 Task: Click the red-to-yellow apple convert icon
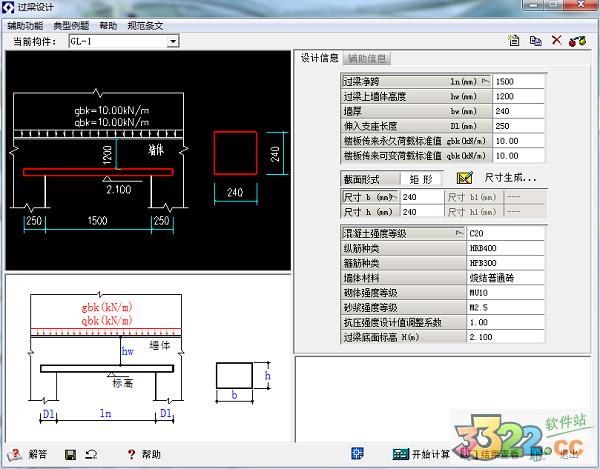(x=577, y=41)
